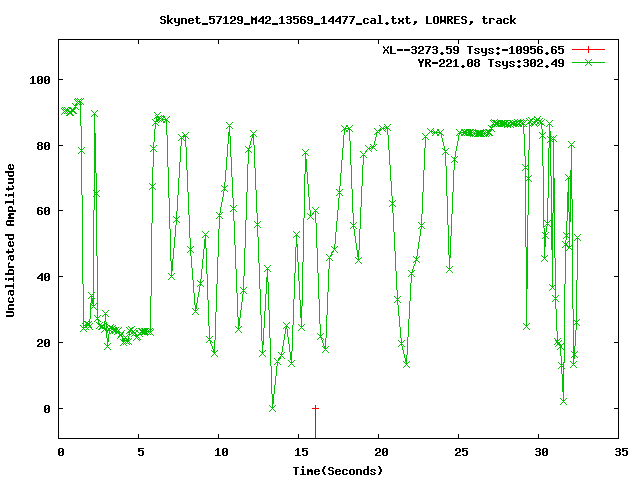The height and width of the screenshot is (480, 640).
Task: Click the YR-221.08 Tsys:302.49 legend entry
Action: click(491, 63)
